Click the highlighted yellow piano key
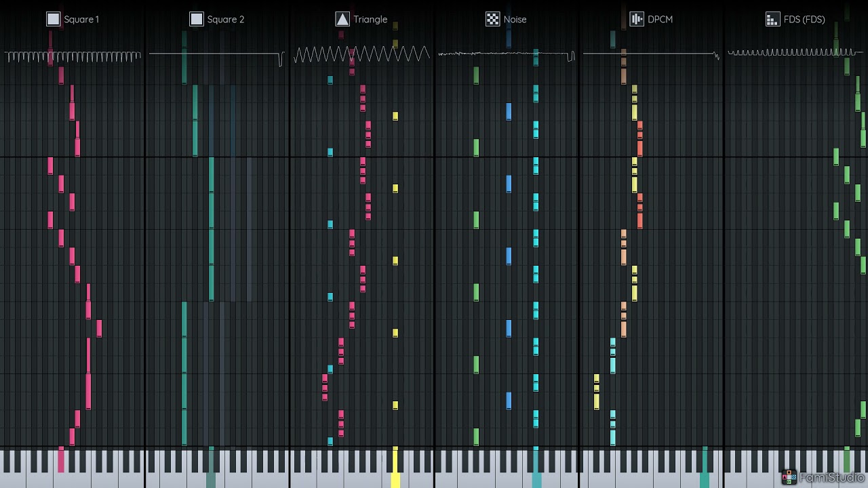Screen dimensions: 868x488 395,468
